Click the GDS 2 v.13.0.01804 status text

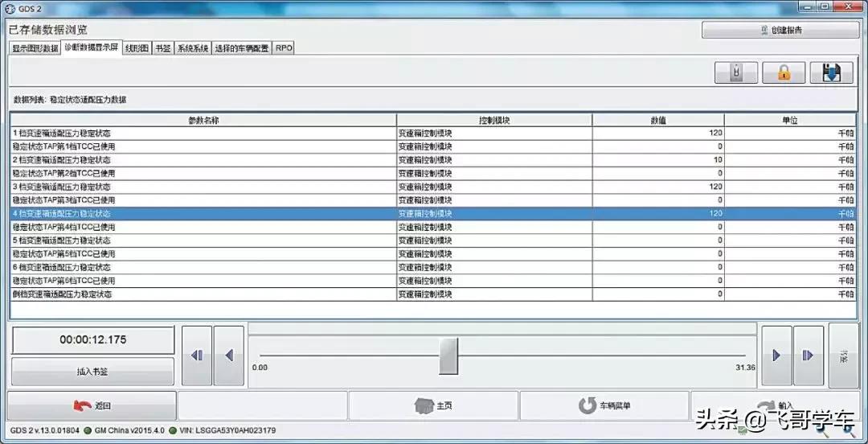pyautogui.click(x=45, y=430)
